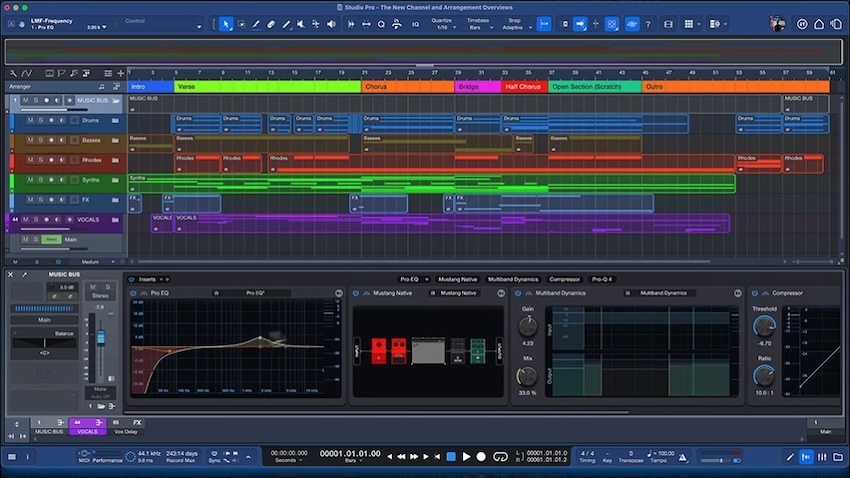Switch to the Compressor insert tab

tap(564, 279)
